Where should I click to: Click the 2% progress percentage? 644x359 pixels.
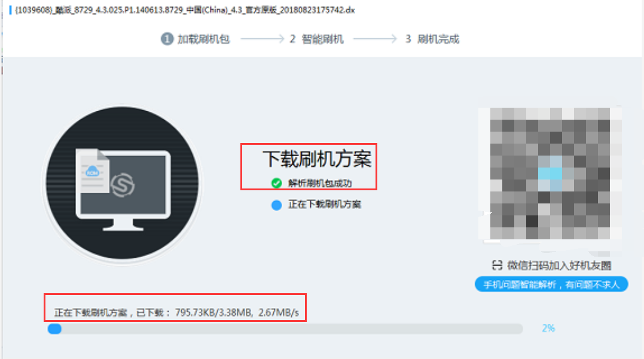548,328
